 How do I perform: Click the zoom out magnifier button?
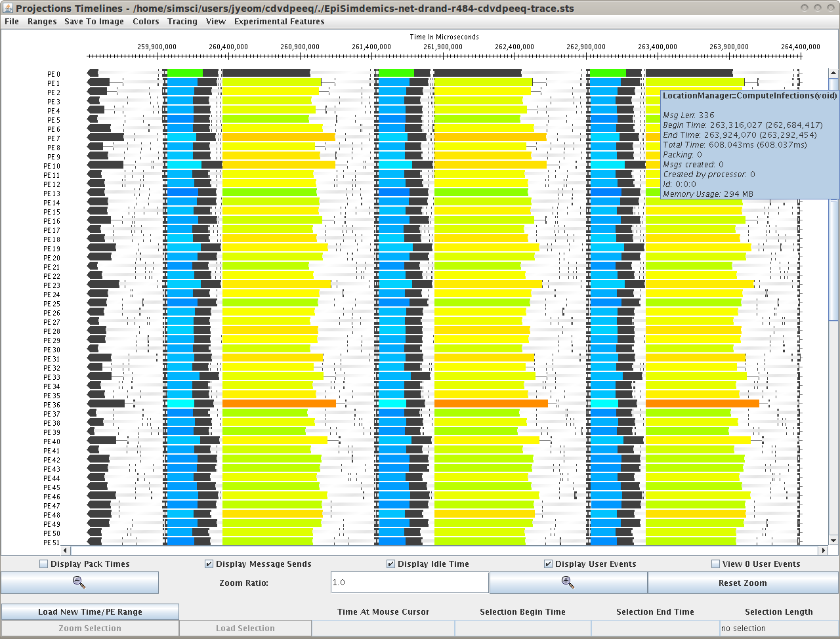click(79, 583)
